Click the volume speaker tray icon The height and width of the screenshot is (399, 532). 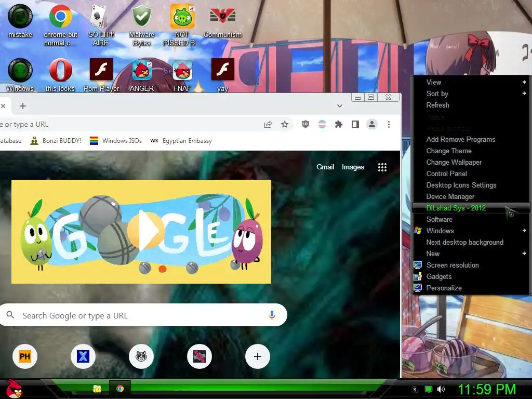441,389
